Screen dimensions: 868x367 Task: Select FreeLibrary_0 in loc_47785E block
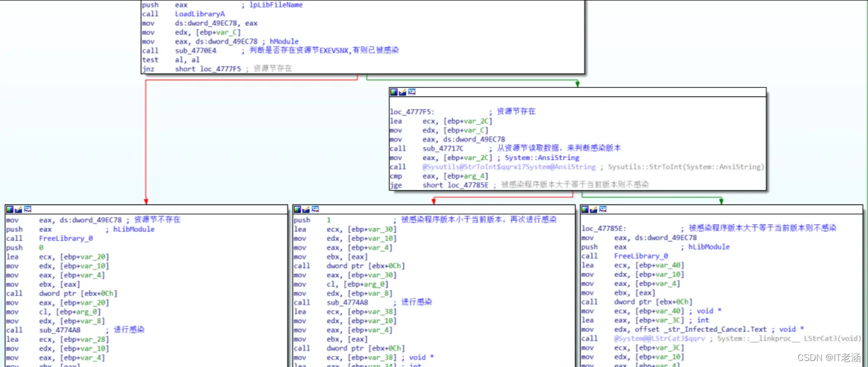(x=641, y=256)
